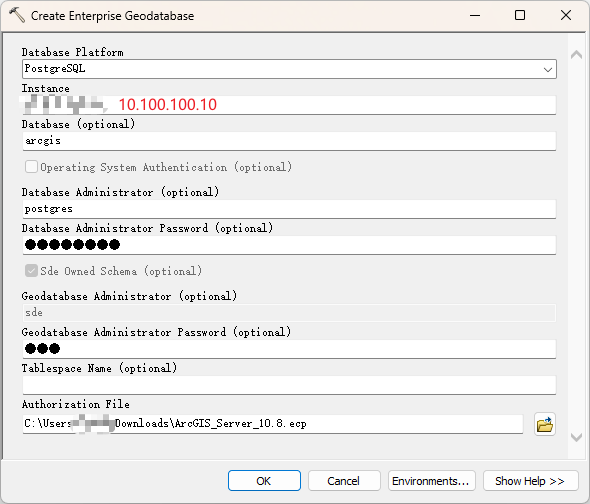The width and height of the screenshot is (590, 504).
Task: Click the OK button
Action: point(264,481)
